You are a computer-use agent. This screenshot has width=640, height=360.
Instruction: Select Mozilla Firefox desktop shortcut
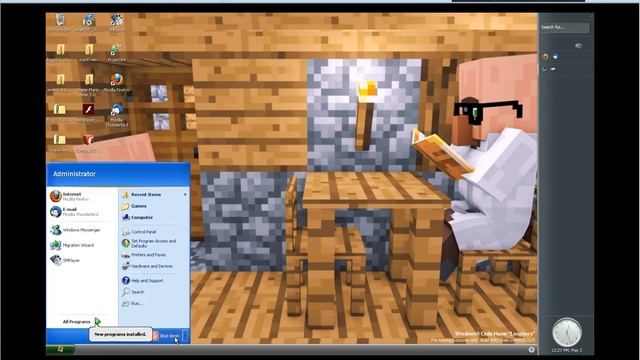116,82
